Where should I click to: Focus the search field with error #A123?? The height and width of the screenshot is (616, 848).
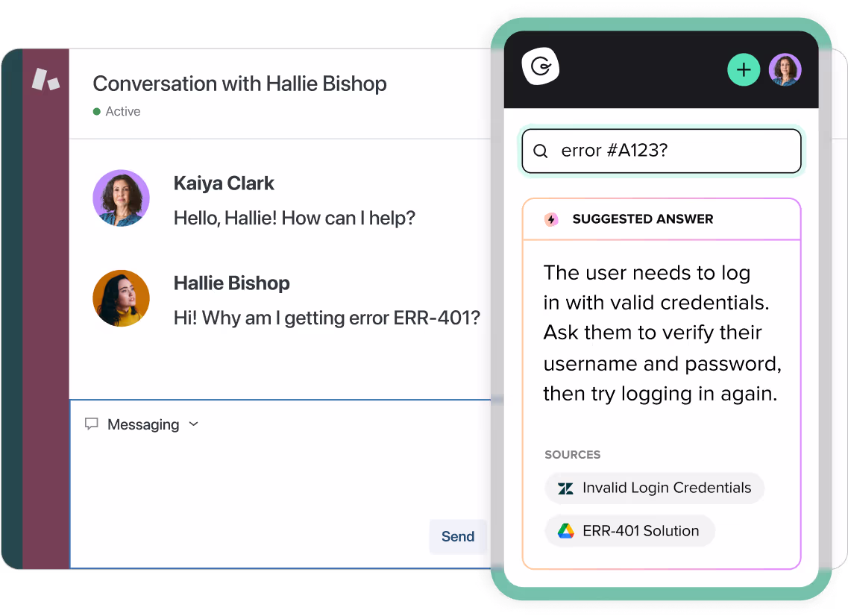[x=662, y=151]
